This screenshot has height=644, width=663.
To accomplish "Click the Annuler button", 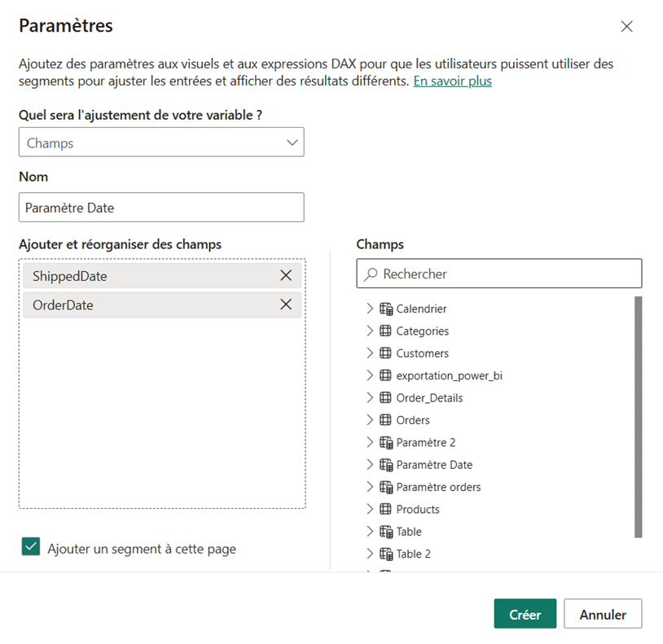I will [x=603, y=615].
